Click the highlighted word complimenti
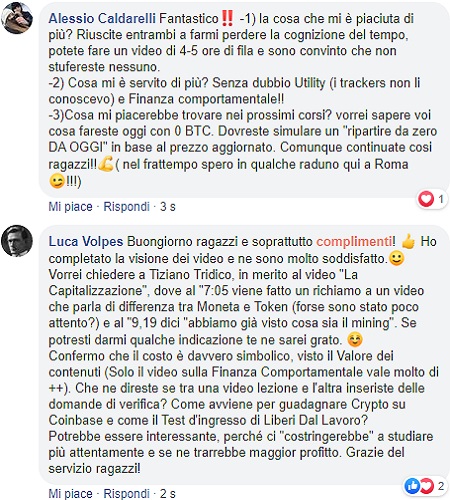450x500 pixels. coord(354,242)
